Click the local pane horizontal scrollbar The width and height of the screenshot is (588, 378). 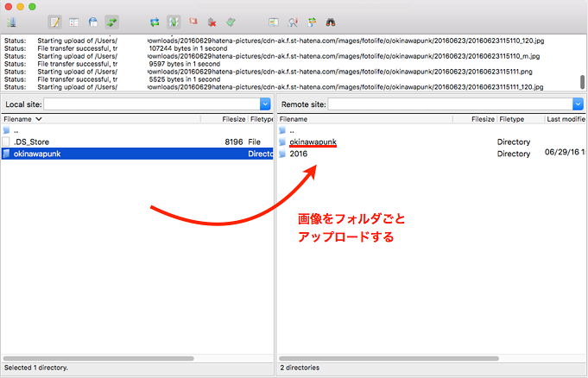tap(98, 358)
